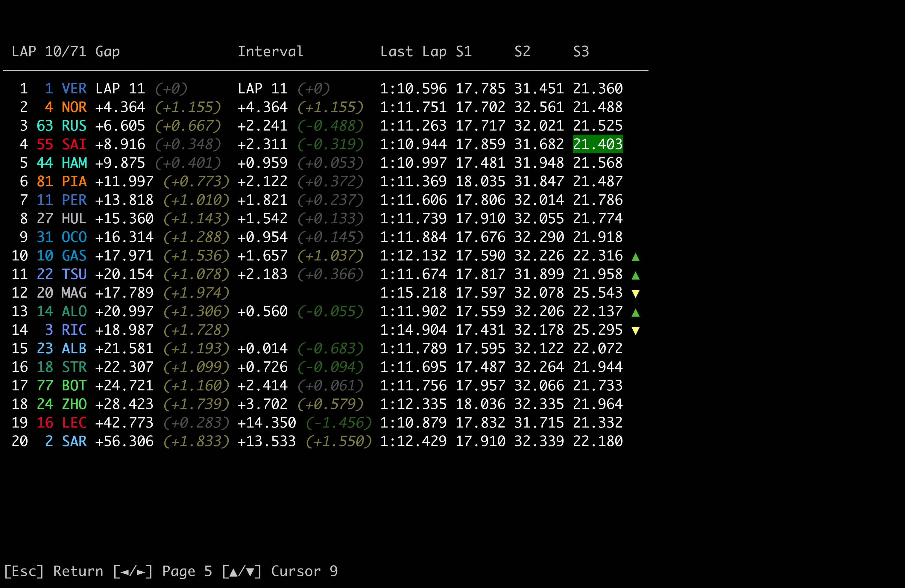The width and height of the screenshot is (905, 588).
Task: Click the highlighted green 21.403 sector time
Action: pos(598,144)
